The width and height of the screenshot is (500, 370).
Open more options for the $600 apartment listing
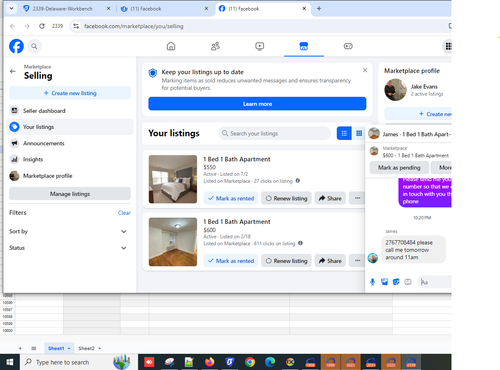pyautogui.click(x=357, y=260)
